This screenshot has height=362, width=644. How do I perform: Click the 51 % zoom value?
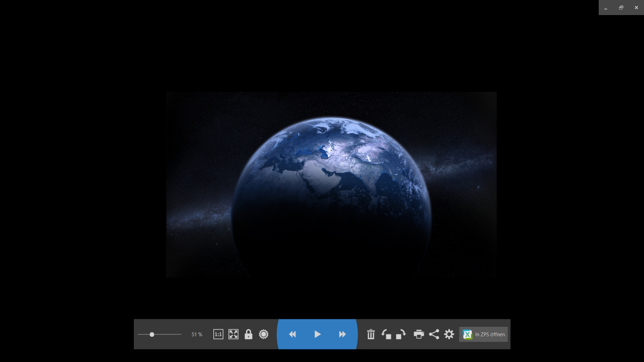click(x=197, y=334)
